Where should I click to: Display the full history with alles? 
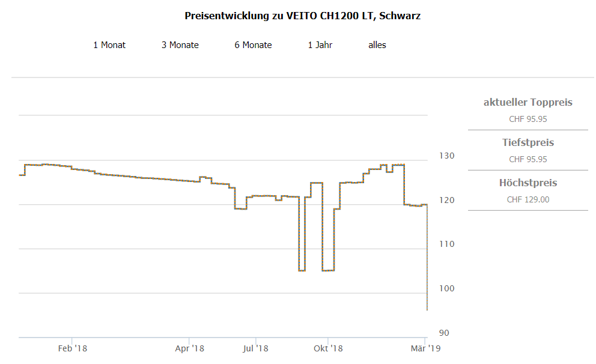pos(377,45)
